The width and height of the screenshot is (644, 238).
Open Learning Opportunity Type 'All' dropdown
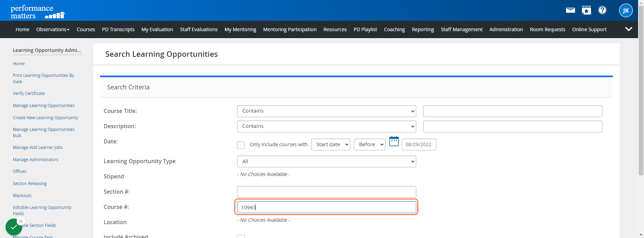[327, 161]
